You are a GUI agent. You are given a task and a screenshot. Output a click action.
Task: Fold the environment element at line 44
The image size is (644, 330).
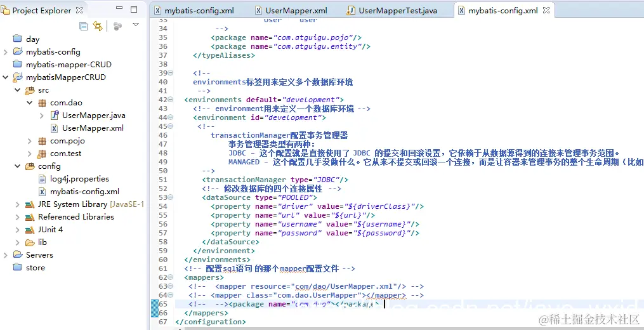tap(171, 117)
